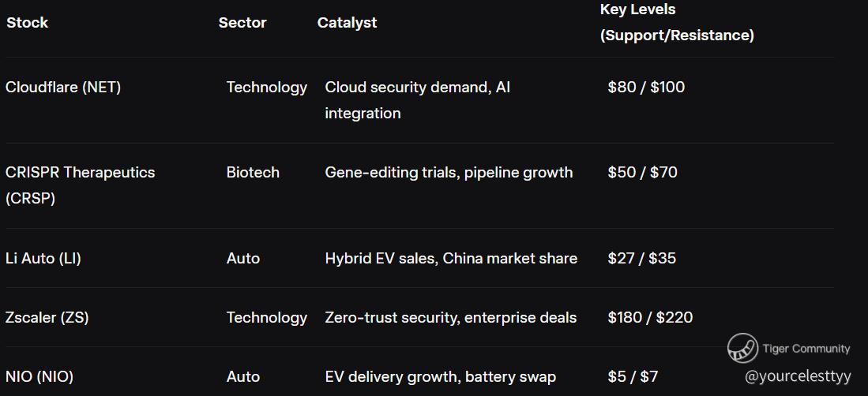Click the Catalyst column header
This screenshot has width=868, height=396.
click(x=347, y=23)
